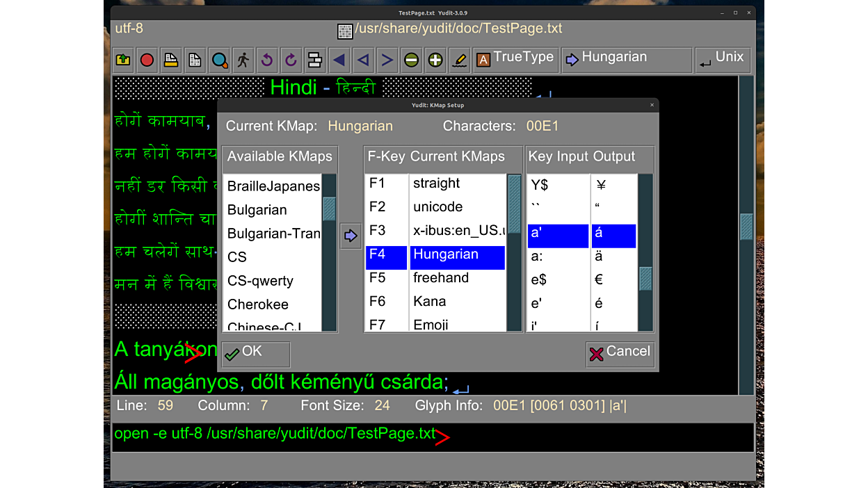Viewport: 868px width, 488px height.
Task: Open the Hungarian keymap selector
Action: 626,59
